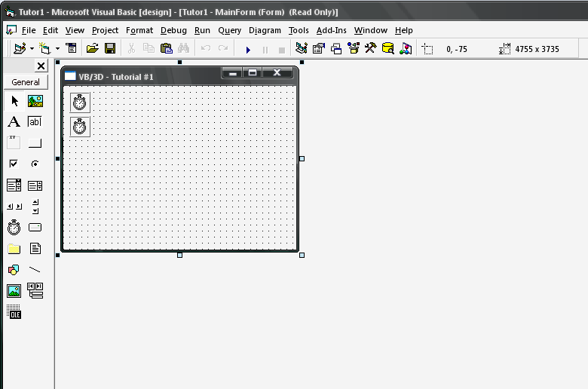Open the Run menu

[202, 30]
